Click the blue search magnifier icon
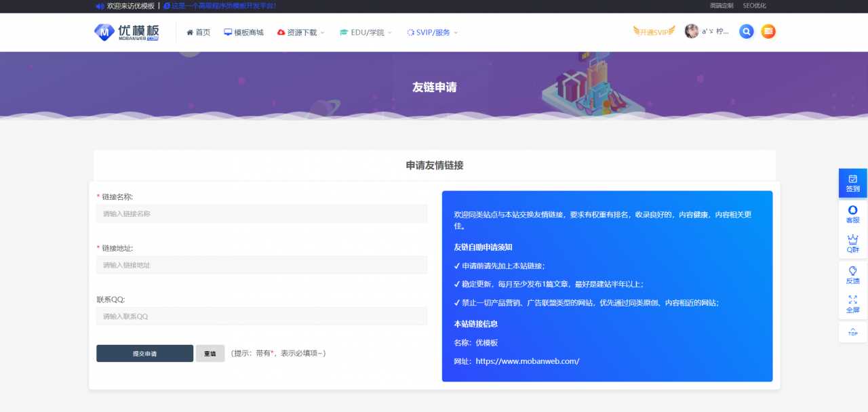The height and width of the screenshot is (412, 868). click(x=746, y=31)
